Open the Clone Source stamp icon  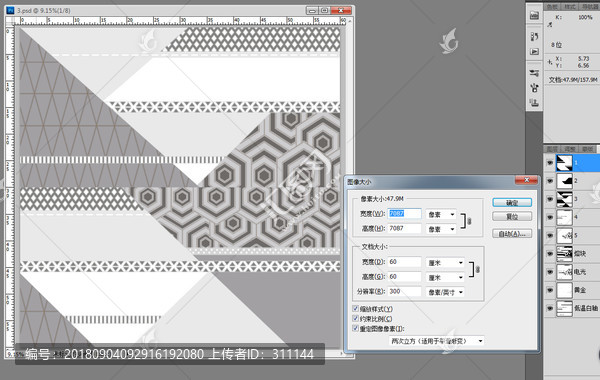tap(535, 102)
